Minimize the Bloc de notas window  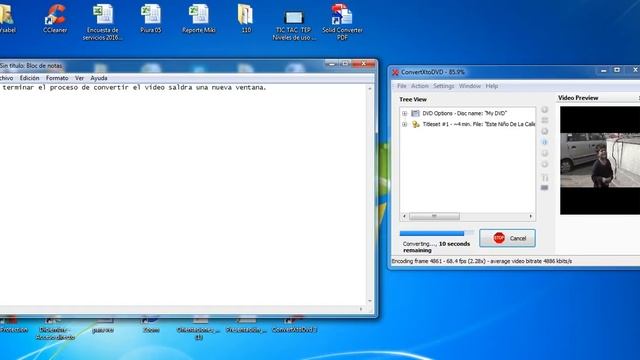[331, 64]
